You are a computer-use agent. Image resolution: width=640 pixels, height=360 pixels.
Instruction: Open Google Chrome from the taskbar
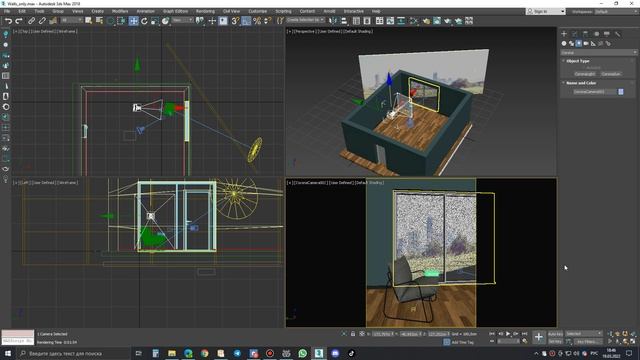[204, 353]
